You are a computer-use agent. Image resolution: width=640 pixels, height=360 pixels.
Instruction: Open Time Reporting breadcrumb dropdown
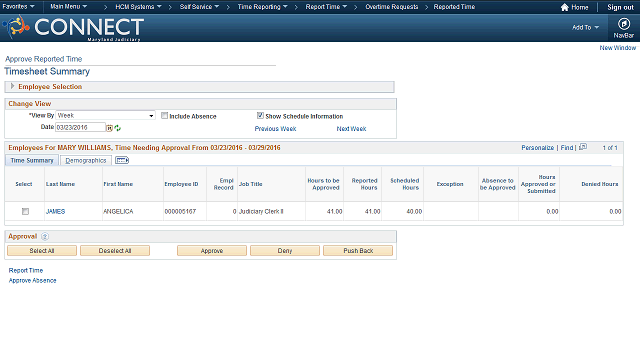point(262,7)
